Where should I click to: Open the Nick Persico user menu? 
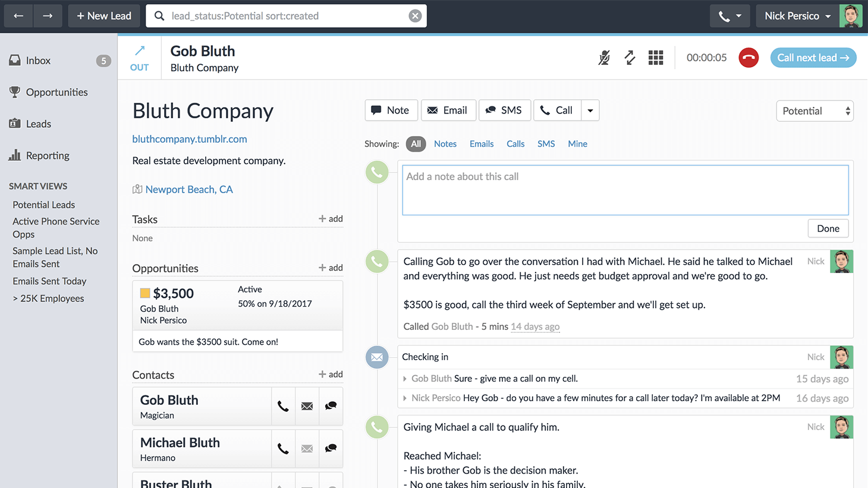pos(797,16)
